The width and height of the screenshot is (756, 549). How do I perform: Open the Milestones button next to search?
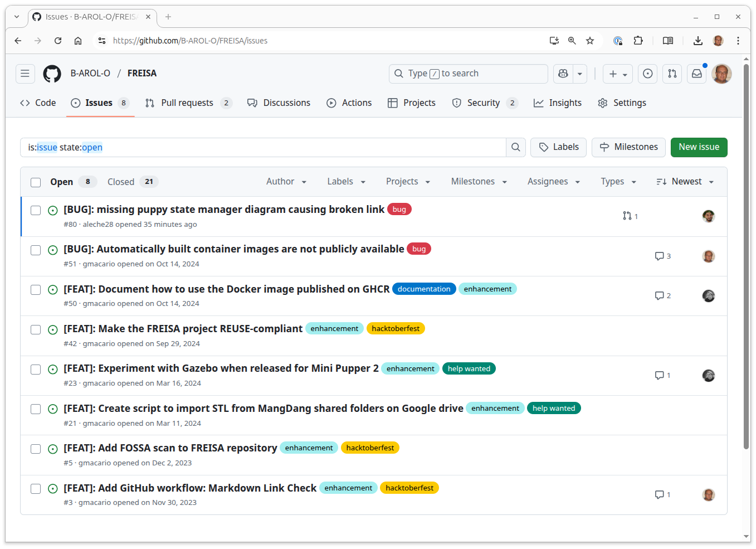pos(628,147)
